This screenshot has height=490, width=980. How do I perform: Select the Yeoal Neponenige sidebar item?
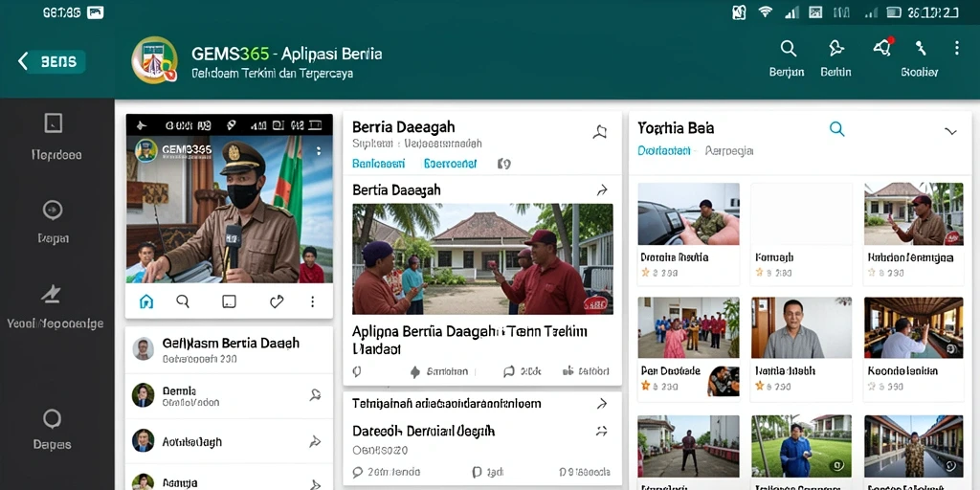click(x=55, y=306)
